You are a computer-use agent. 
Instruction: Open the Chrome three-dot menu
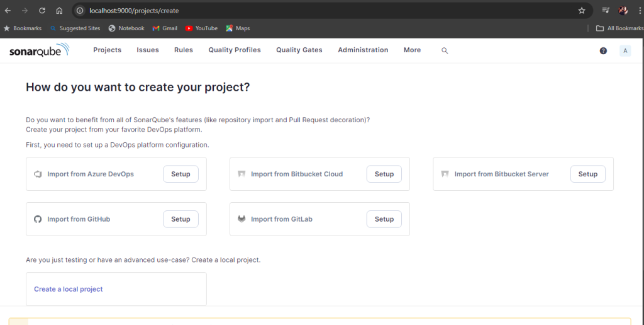click(638, 11)
